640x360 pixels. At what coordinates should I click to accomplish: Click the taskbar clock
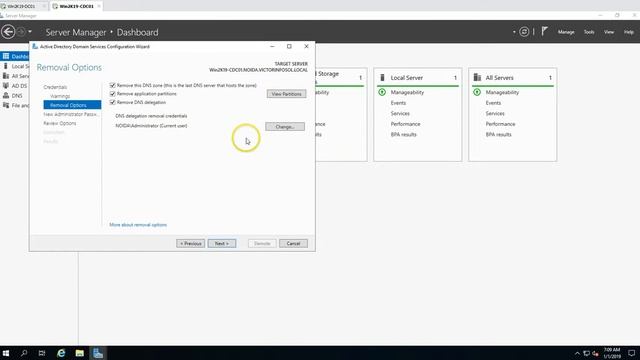pos(612,353)
